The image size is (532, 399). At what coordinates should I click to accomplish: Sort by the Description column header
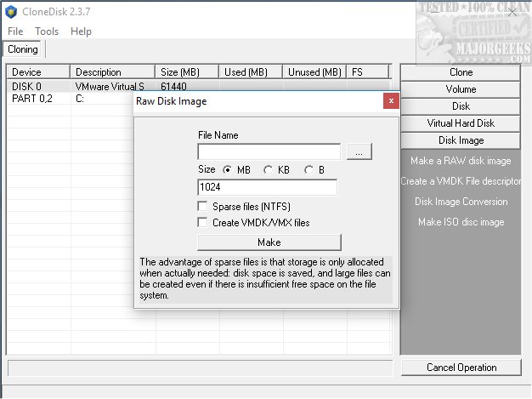tap(112, 72)
